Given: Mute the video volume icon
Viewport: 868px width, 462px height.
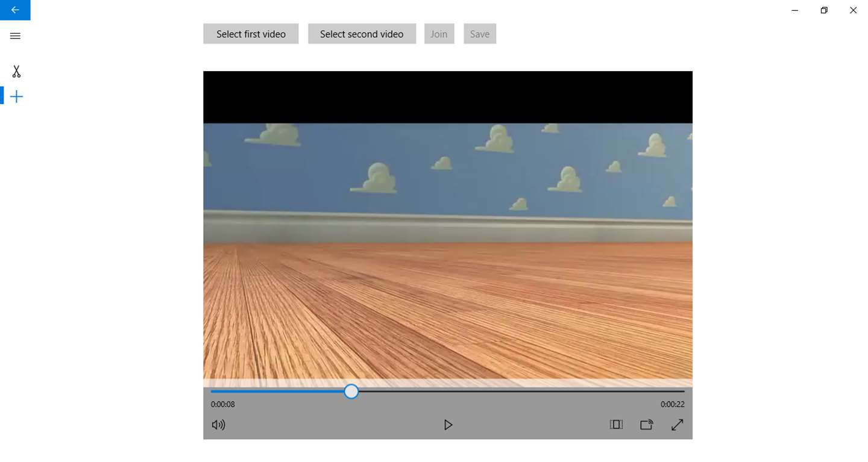Looking at the screenshot, I should [218, 425].
